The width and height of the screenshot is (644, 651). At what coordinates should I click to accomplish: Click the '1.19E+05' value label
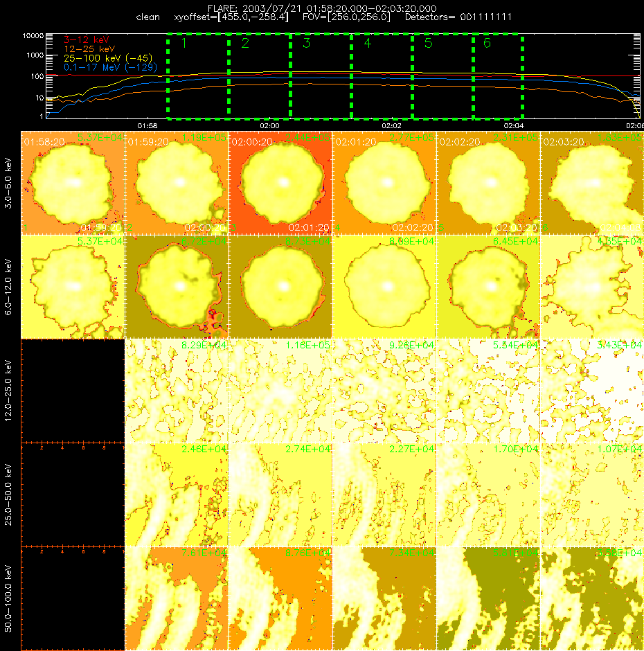pos(204,137)
